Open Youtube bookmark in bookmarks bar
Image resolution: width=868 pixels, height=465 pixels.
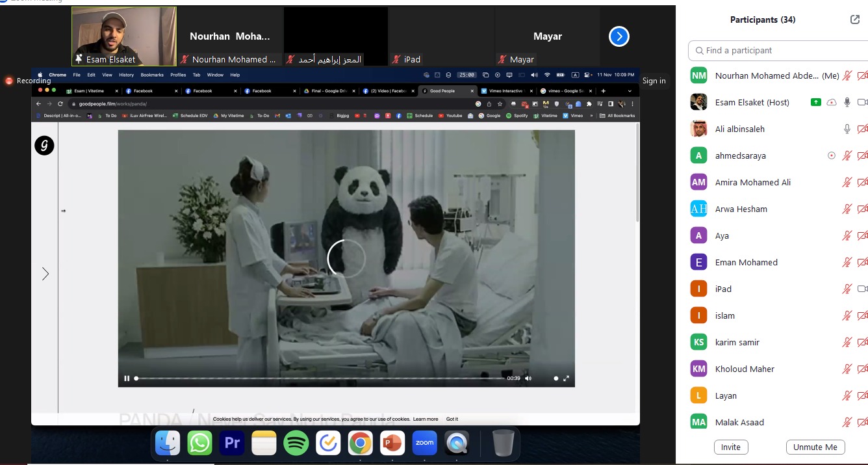[x=450, y=116]
